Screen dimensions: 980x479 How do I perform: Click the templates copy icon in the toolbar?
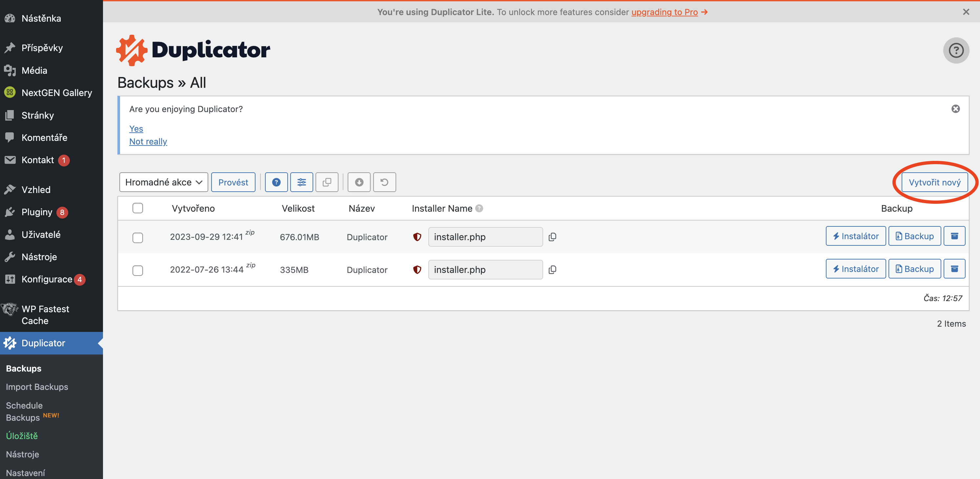327,182
